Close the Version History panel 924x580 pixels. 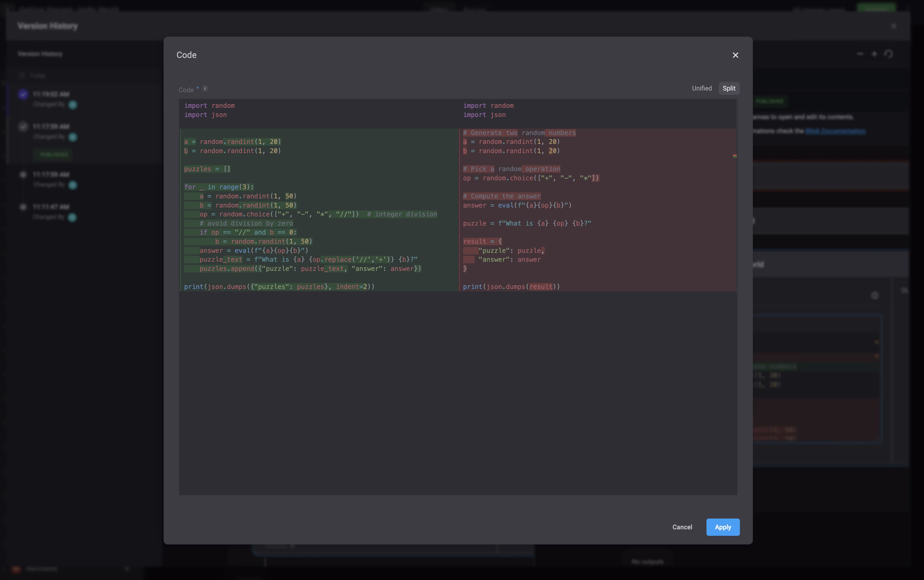893,26
